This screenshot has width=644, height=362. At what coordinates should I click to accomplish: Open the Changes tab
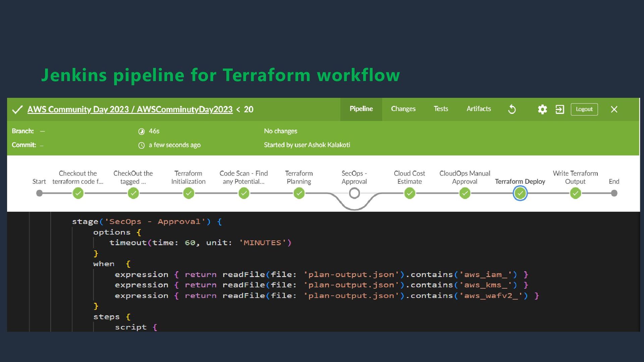click(x=403, y=109)
